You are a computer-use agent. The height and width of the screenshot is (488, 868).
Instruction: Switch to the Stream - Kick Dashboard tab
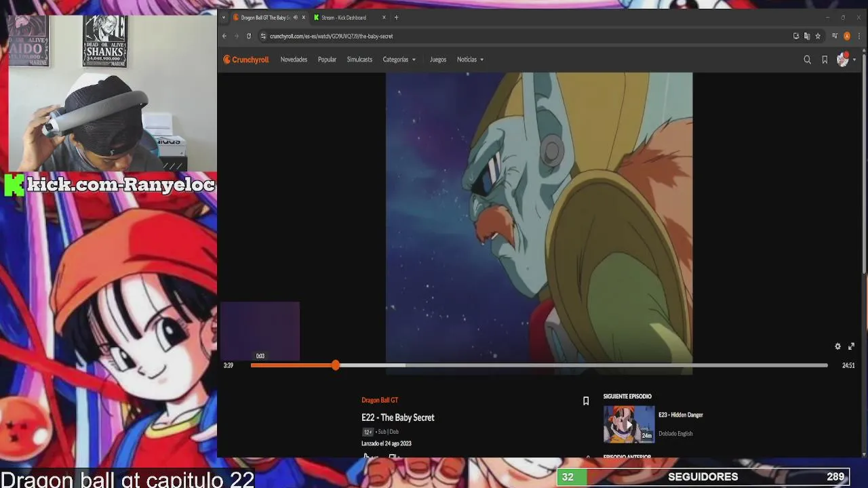350,18
